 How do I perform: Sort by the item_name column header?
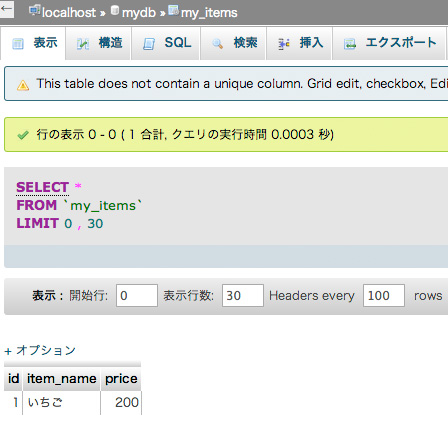[x=62, y=379]
